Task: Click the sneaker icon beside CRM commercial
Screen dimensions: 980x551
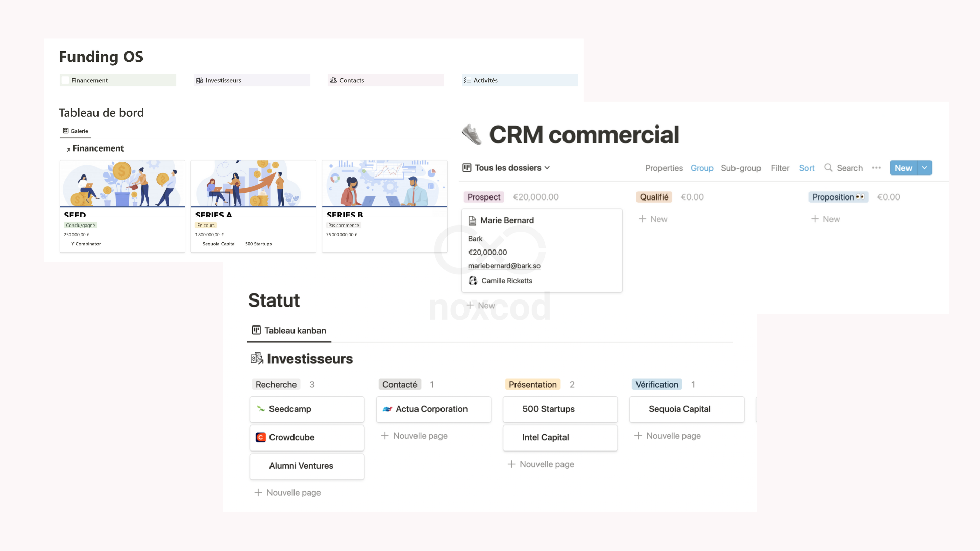Action: [472, 134]
